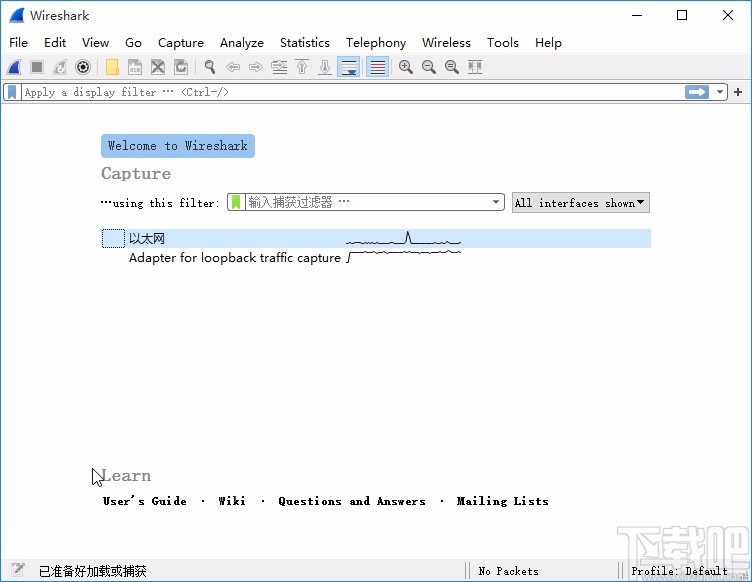This screenshot has height=582, width=752.
Task: Click Profile: Default in status bar
Action: [679, 571]
